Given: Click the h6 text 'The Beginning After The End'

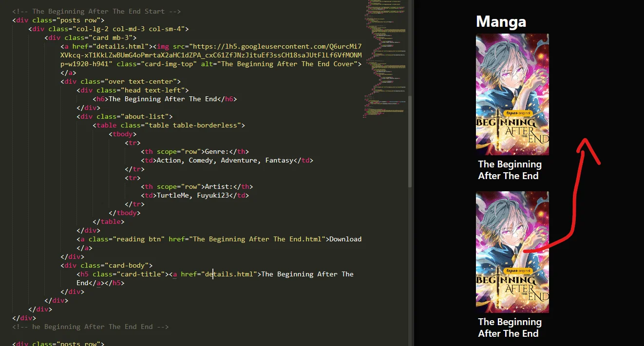Looking at the screenshot, I should (163, 99).
